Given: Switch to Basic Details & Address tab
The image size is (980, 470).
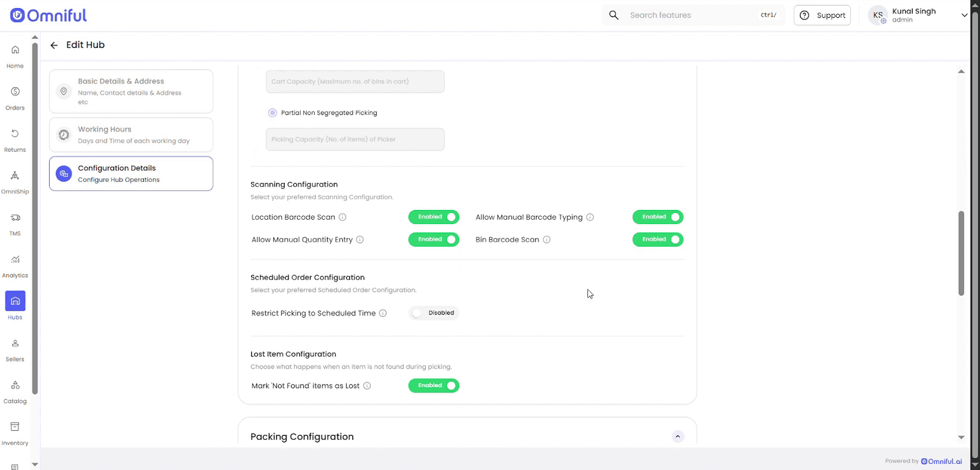Looking at the screenshot, I should click(131, 91).
